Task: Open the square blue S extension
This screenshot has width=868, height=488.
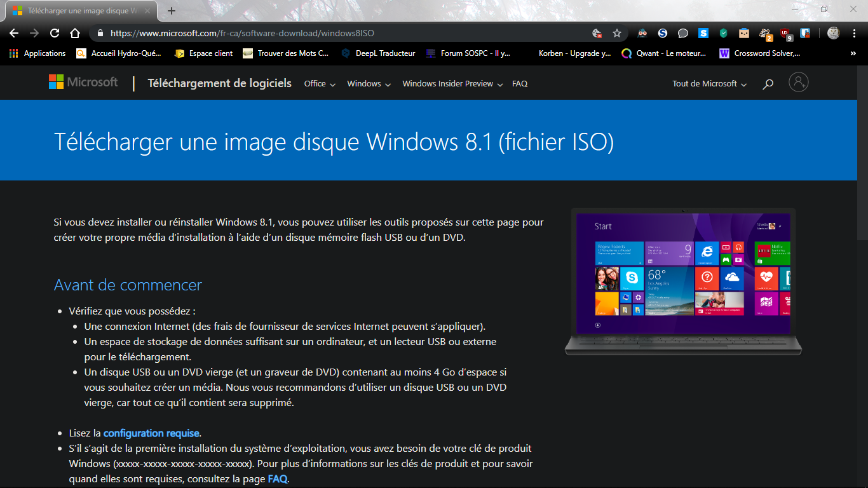Action: [x=703, y=33]
